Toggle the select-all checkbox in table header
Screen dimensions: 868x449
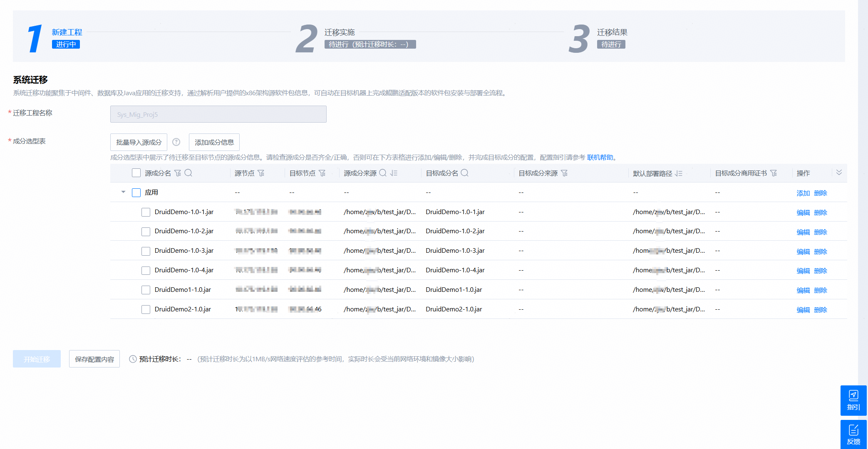click(136, 173)
